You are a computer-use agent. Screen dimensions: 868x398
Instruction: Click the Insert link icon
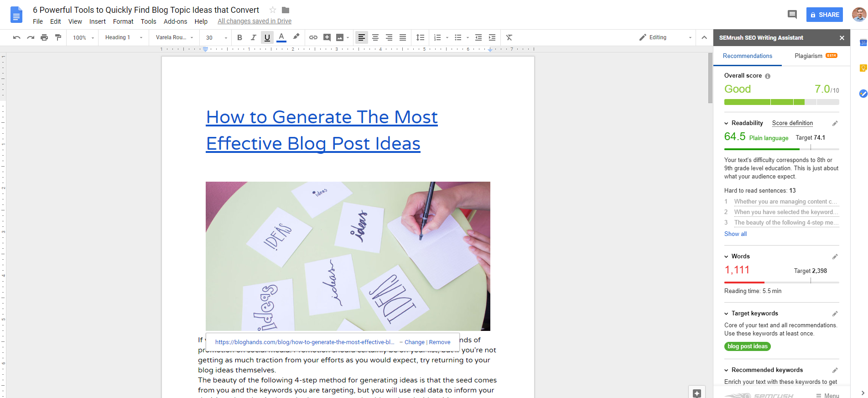(x=313, y=37)
